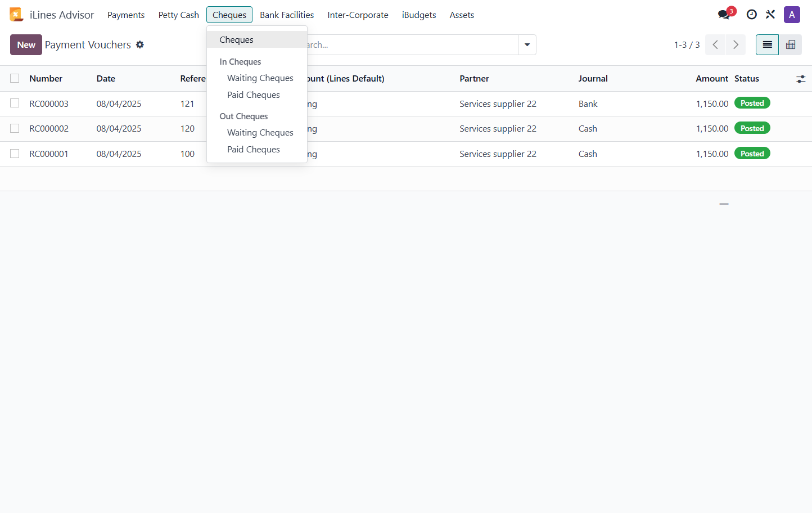Select Waiting Cheques under In Cheques
This screenshot has width=812, height=513.
coord(257,78)
